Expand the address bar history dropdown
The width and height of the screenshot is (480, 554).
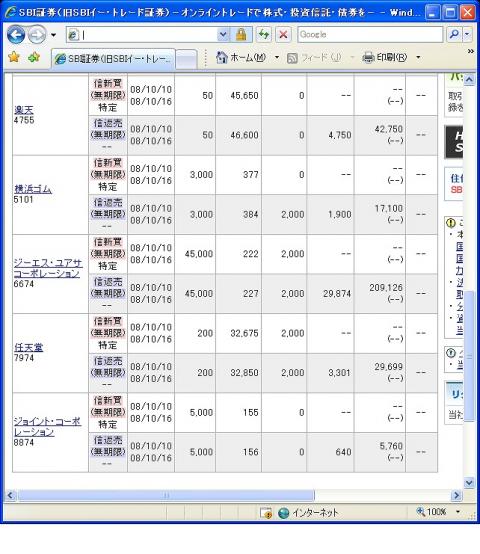pyautogui.click(x=223, y=35)
